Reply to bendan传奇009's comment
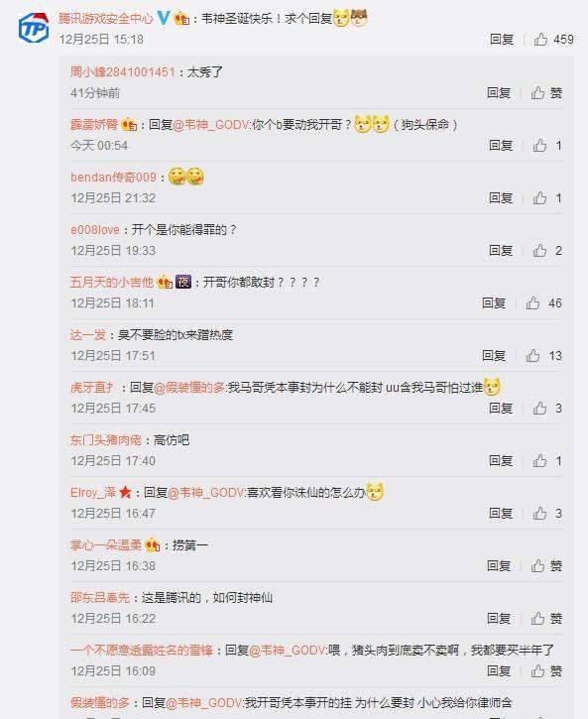588x719 pixels. click(x=500, y=198)
